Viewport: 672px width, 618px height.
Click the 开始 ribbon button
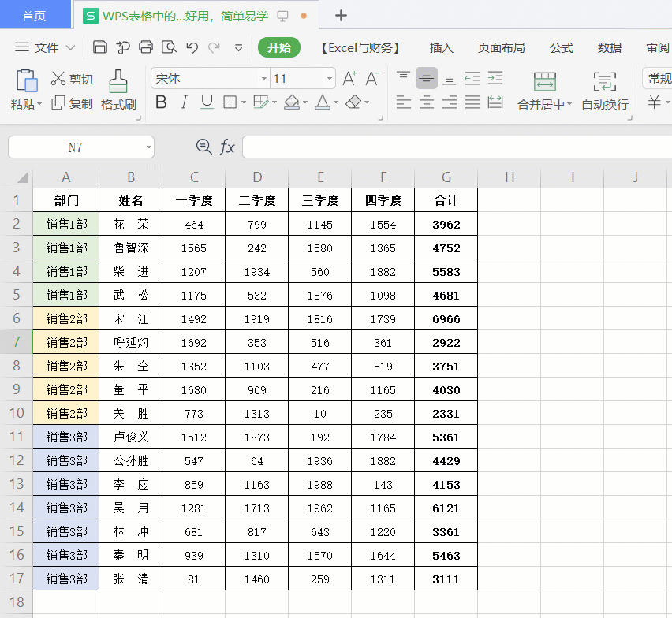coord(279,48)
